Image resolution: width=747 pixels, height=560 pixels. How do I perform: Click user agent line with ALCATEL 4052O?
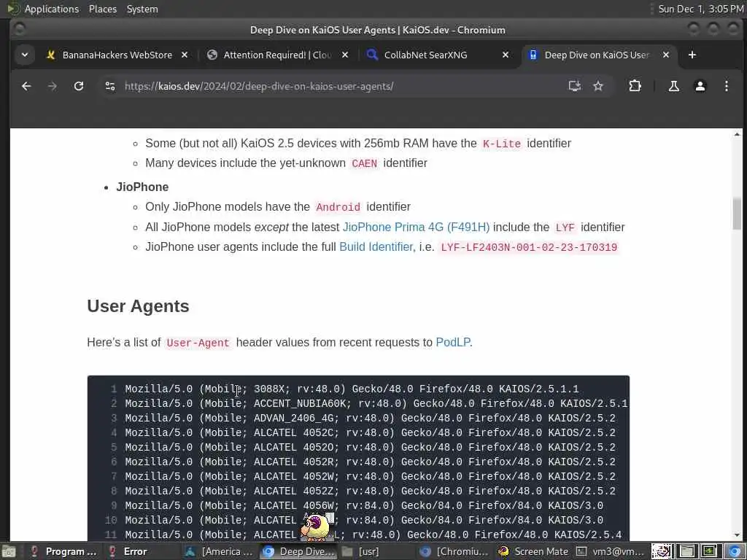pyautogui.click(x=370, y=448)
